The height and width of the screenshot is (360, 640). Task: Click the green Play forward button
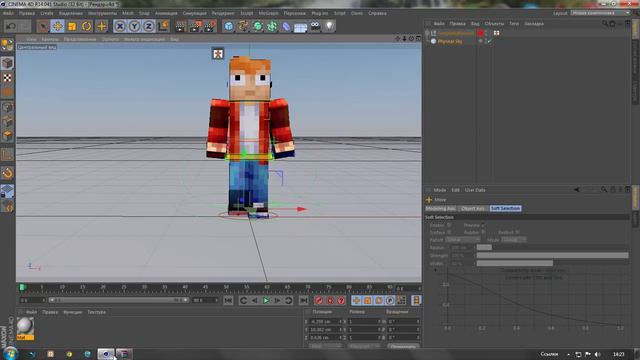click(266, 301)
